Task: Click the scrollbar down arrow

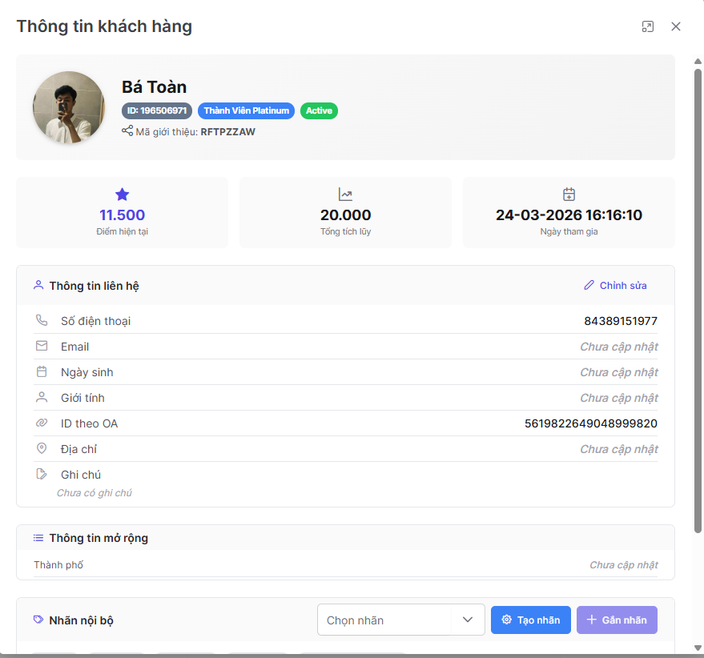Action: 698,648
